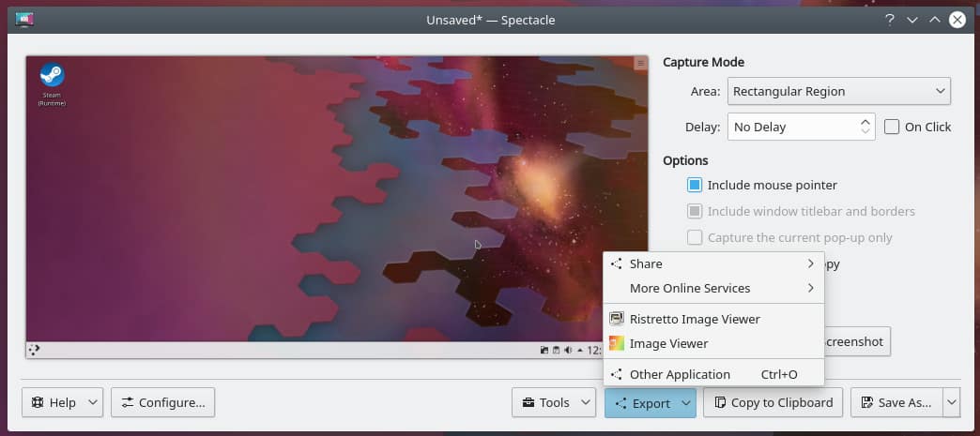This screenshot has width=980, height=436.
Task: Click the colorful Image Viewer app icon
Action: pos(616,343)
